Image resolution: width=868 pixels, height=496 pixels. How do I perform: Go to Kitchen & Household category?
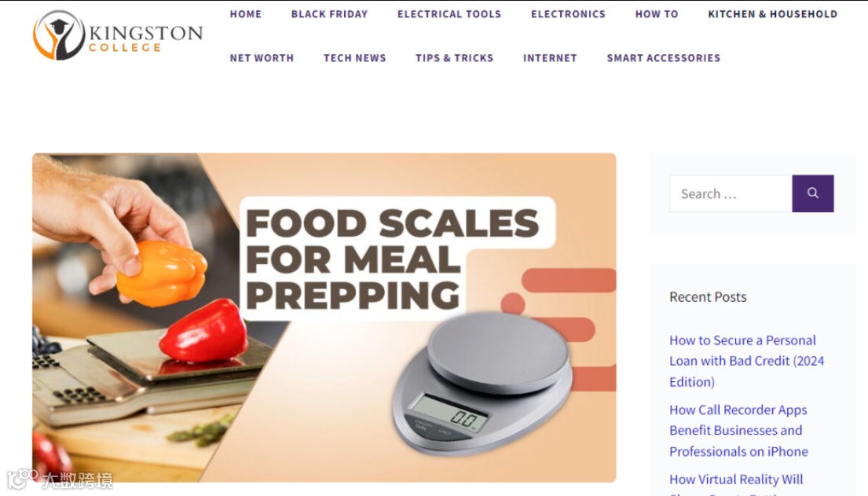click(x=772, y=14)
